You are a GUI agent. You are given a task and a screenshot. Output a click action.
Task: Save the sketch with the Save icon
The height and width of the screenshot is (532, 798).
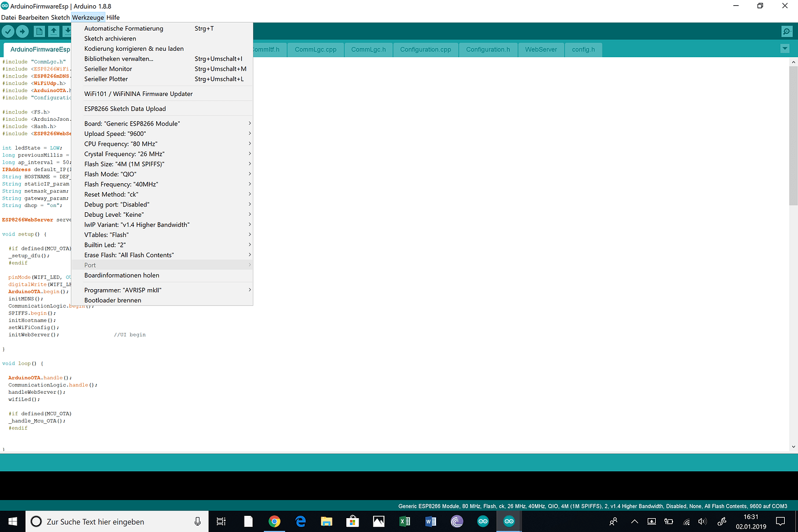[x=68, y=31]
